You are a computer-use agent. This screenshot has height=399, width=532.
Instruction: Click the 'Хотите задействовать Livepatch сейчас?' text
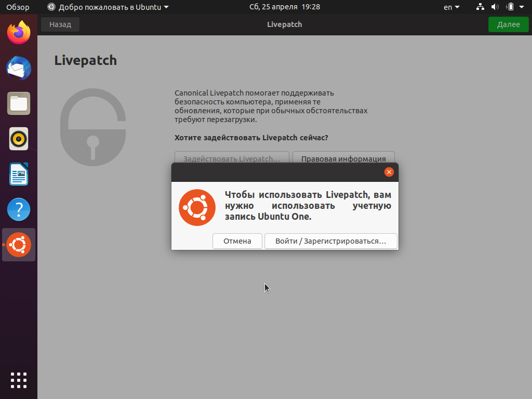point(251,138)
